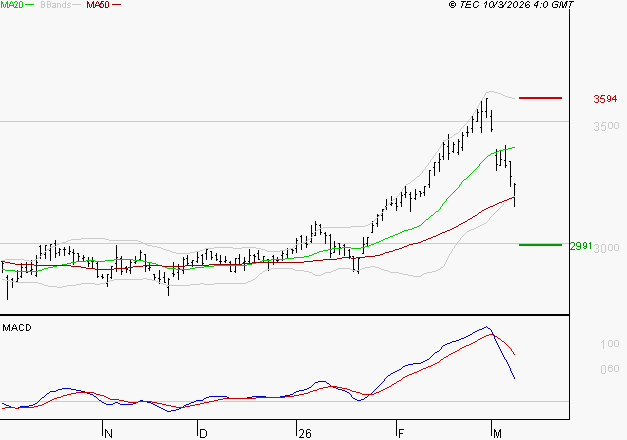Click the 3500 price axis label
This screenshot has width=627, height=440.
coord(606,126)
